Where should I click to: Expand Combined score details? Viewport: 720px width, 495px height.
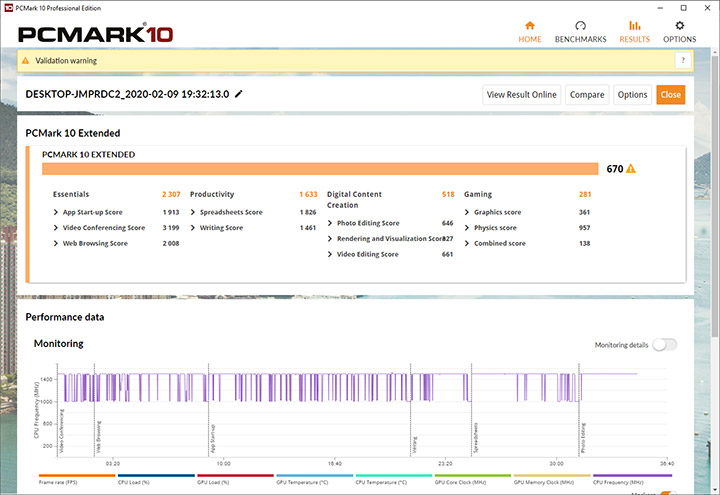tap(467, 243)
